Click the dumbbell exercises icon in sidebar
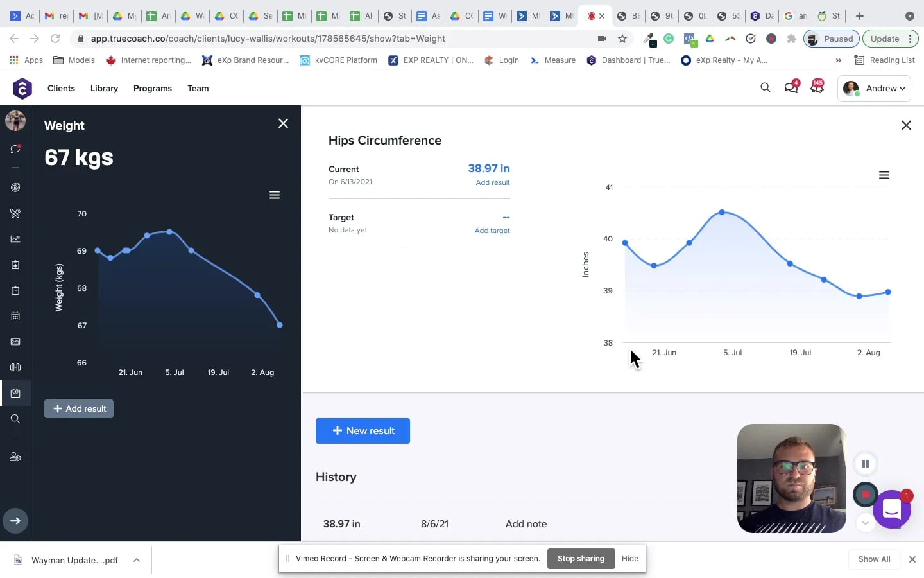The height and width of the screenshot is (578, 924). (15, 367)
